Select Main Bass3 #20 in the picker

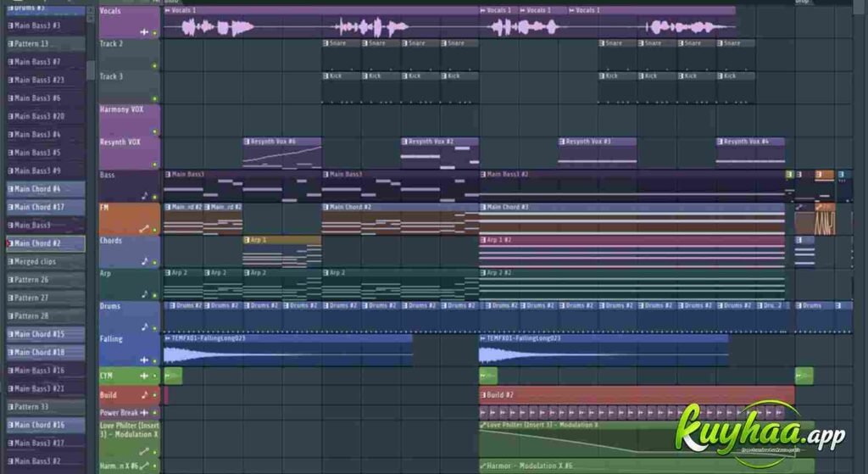46,116
